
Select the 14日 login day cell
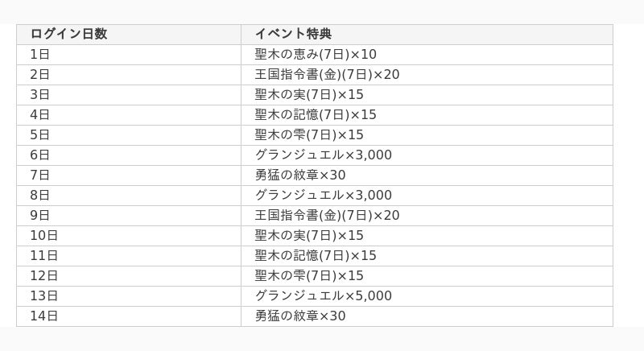coord(44,316)
